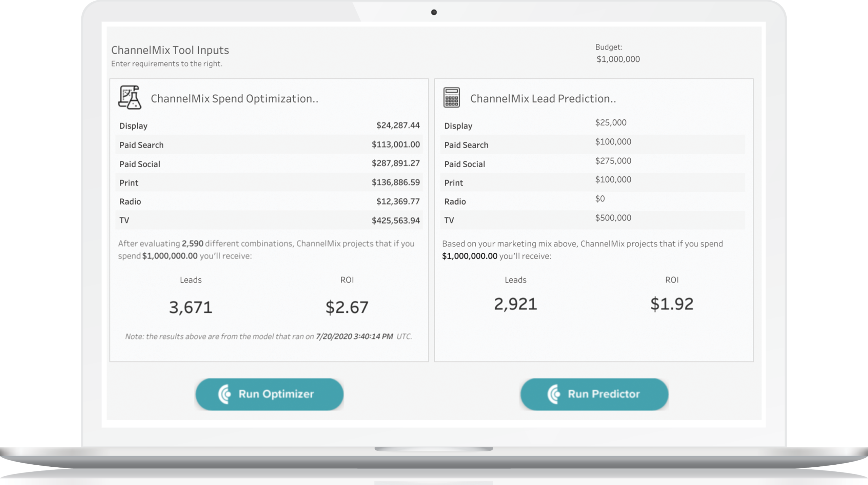Click the swirl icon on Run Predictor
Screen dimensions: 868x485
pos(554,394)
